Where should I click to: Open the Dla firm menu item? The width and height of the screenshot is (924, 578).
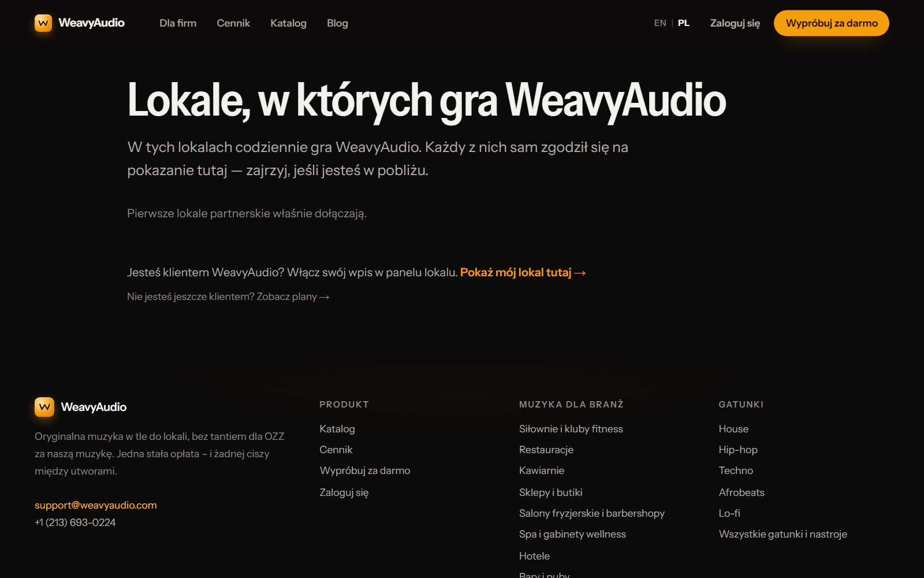[x=178, y=23]
